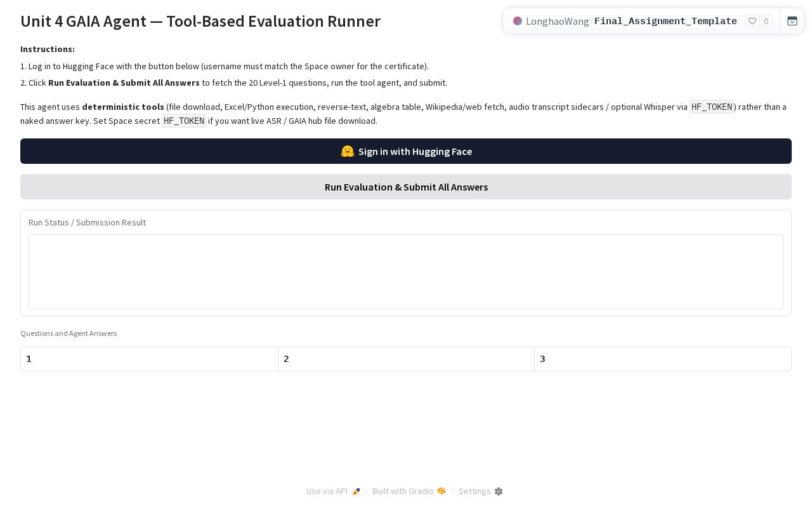812x508 pixels.
Task: Click the like count showing 0
Action: pyautogui.click(x=766, y=21)
